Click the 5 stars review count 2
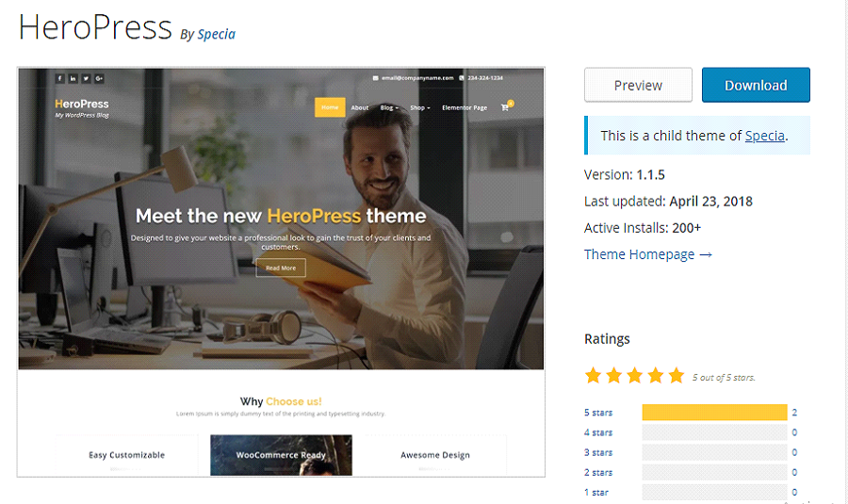 (x=794, y=413)
